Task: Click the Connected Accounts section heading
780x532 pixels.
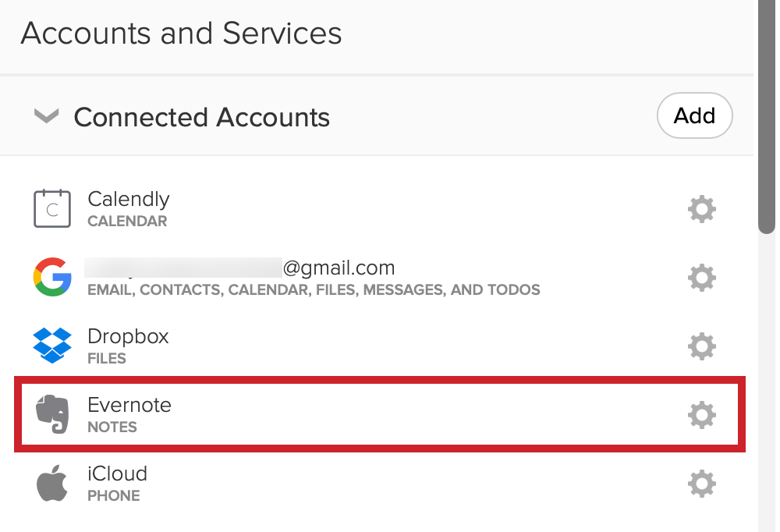Action: click(201, 118)
